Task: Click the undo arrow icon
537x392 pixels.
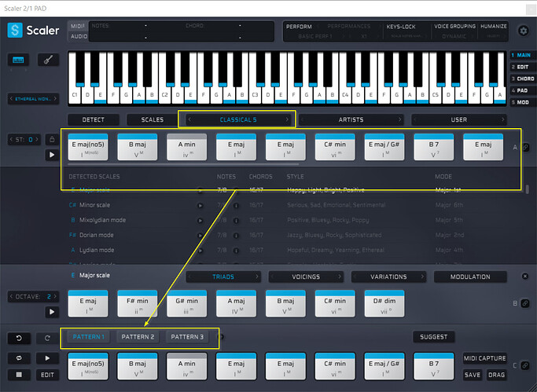Action: tap(19, 338)
